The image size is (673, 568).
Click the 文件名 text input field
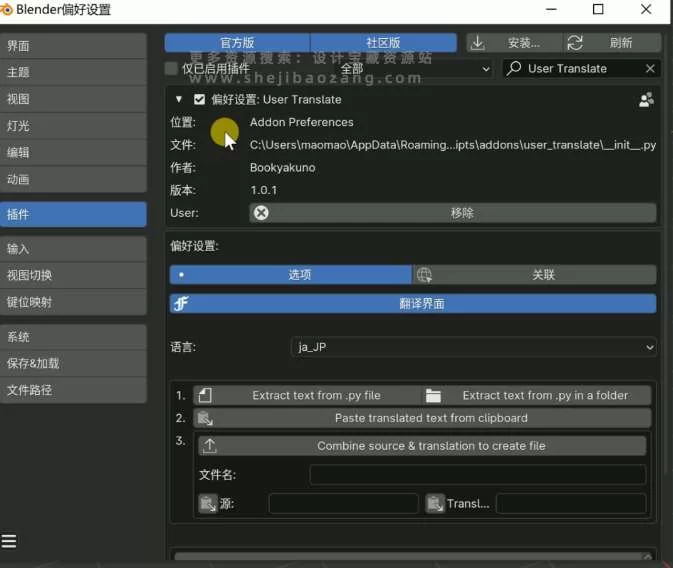tap(477, 475)
